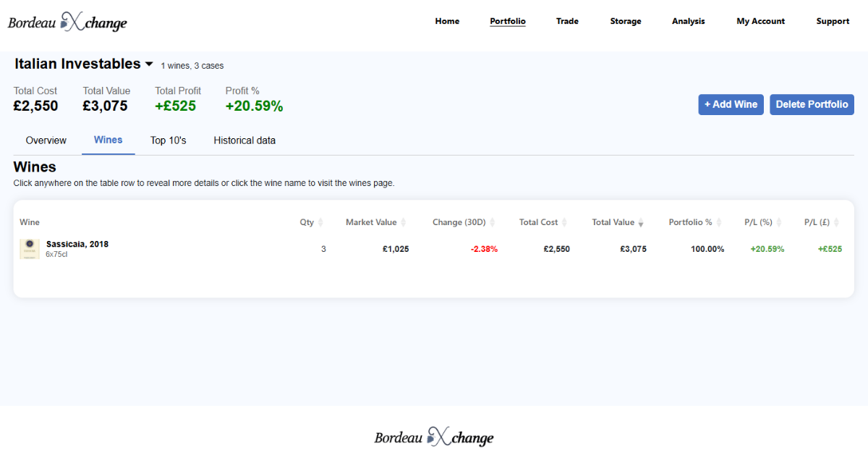This screenshot has height=456, width=868.
Task: Click the Sassicaia wine case thumbnail
Action: 30,248
